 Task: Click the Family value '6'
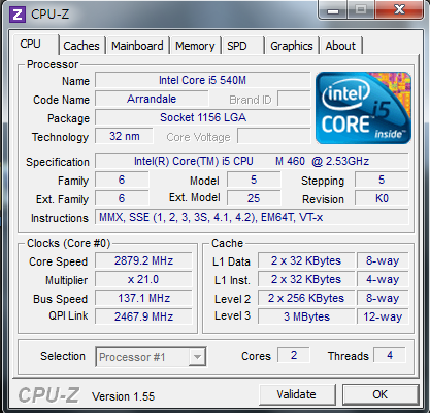point(122,180)
